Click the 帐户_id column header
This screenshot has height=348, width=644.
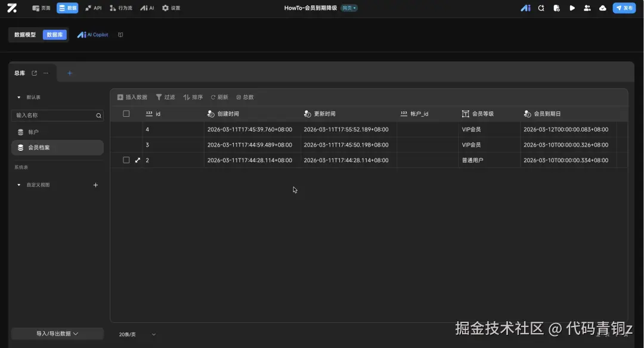click(x=428, y=114)
